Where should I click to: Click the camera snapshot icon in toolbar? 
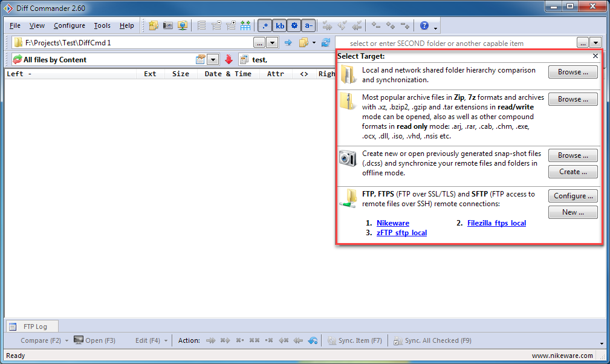168,25
